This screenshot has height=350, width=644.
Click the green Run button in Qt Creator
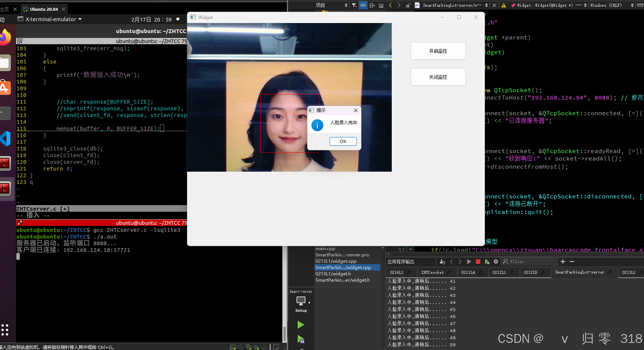(x=301, y=325)
